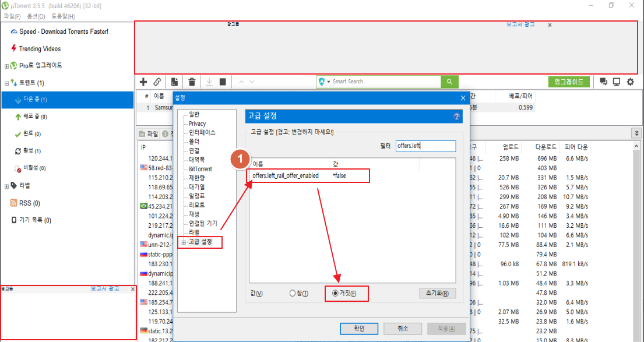
Task: Click the 업로드 column header in peers list
Action: tap(511, 147)
